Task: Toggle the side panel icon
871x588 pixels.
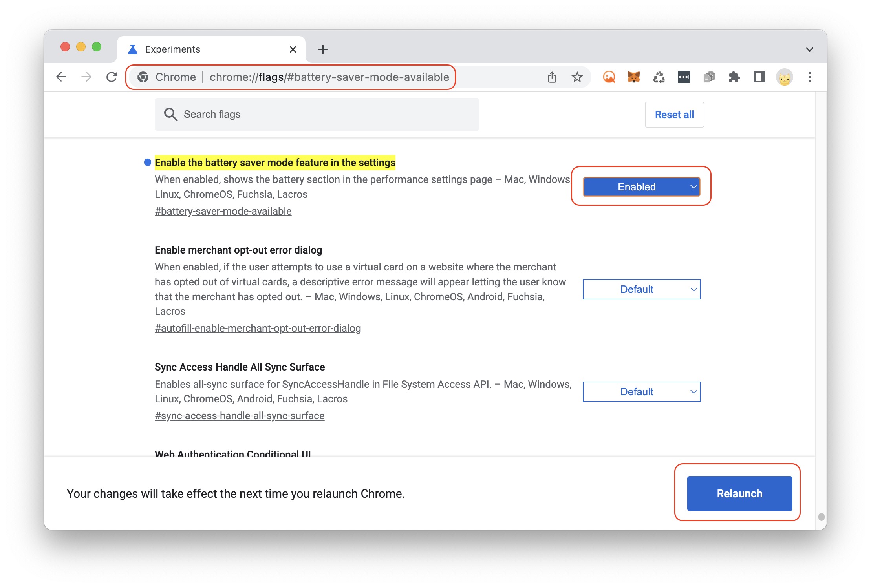Action: 759,77
